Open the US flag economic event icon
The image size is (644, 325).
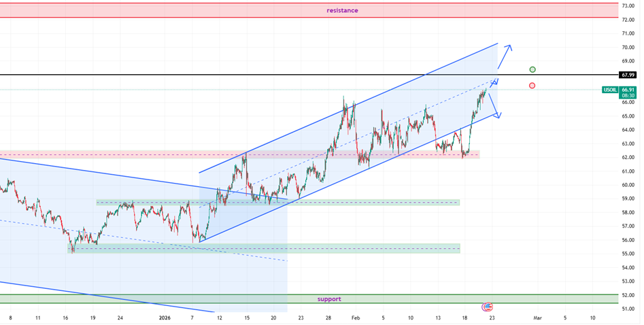(x=487, y=307)
